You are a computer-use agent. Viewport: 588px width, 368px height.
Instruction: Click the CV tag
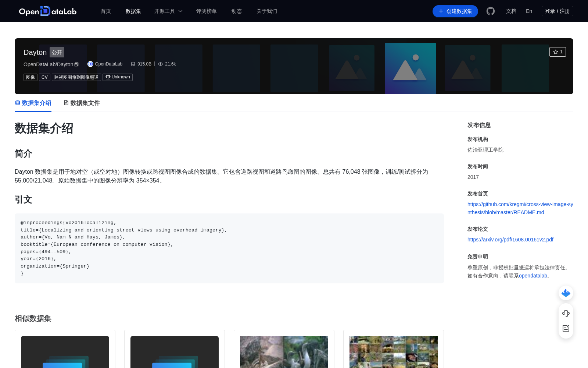pyautogui.click(x=44, y=77)
